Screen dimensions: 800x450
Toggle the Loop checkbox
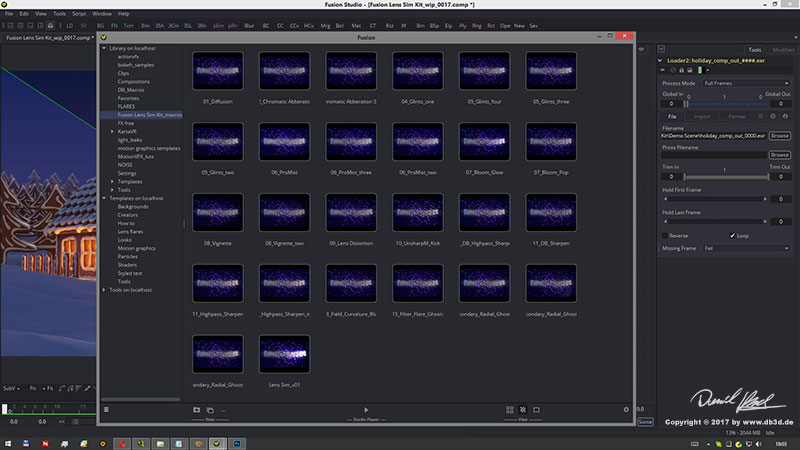[732, 236]
